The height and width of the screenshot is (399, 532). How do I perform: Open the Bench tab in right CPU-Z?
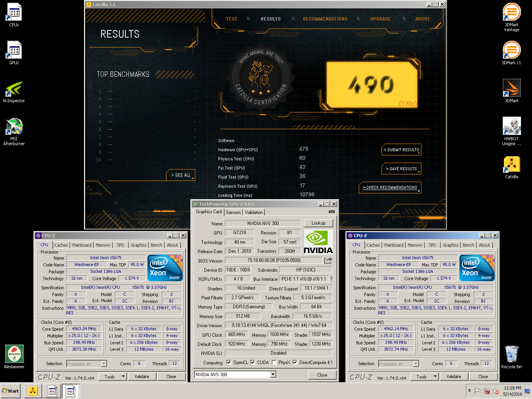click(469, 245)
